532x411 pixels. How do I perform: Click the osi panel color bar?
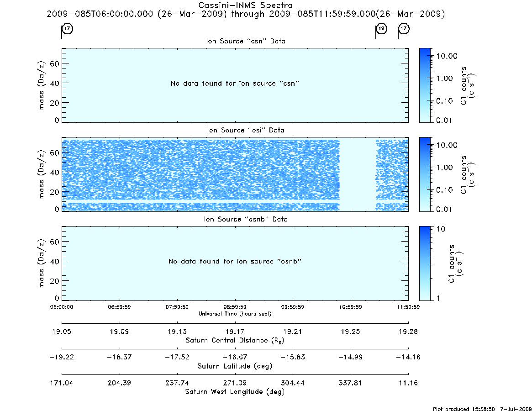[x=425, y=174]
